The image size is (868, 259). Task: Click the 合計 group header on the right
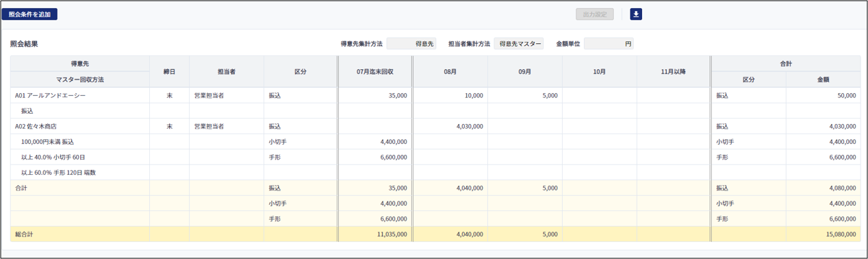click(x=786, y=64)
